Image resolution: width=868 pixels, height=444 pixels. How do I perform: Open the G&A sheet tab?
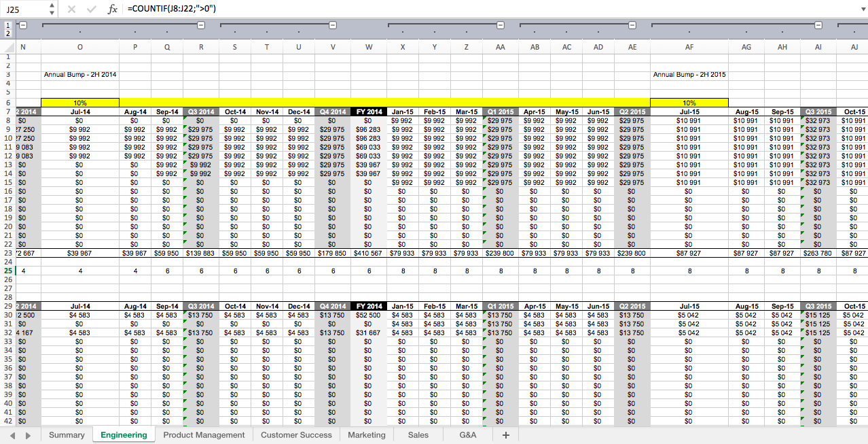[468, 435]
